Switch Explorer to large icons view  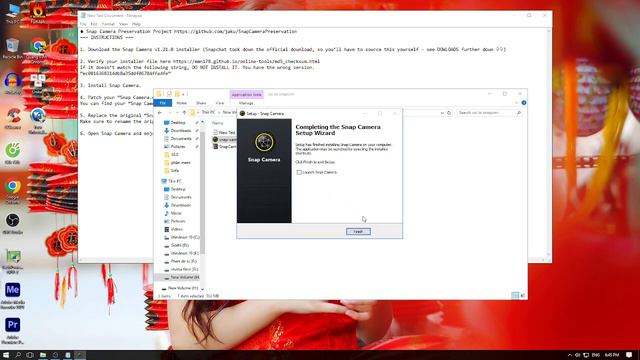tap(522, 296)
